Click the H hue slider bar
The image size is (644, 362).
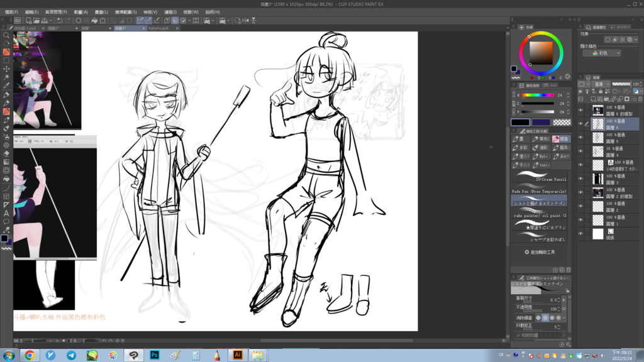(x=538, y=96)
